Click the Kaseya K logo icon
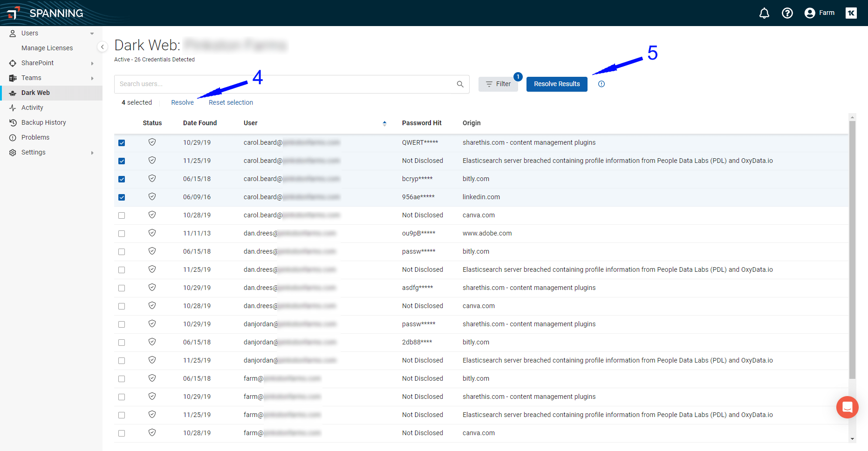This screenshot has height=451, width=868. pos(851,13)
